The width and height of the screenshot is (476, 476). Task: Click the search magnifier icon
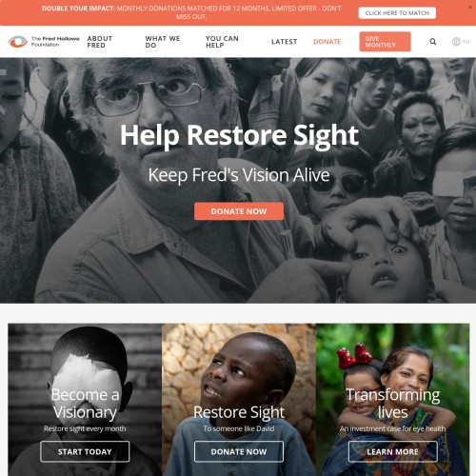tap(433, 42)
